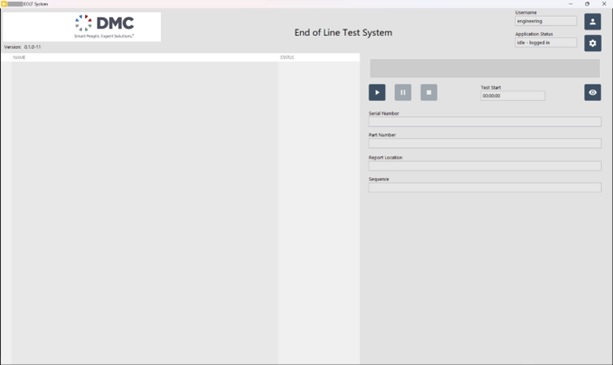This screenshot has height=365, width=613.
Task: Click the STATUS column header
Action: 287,57
